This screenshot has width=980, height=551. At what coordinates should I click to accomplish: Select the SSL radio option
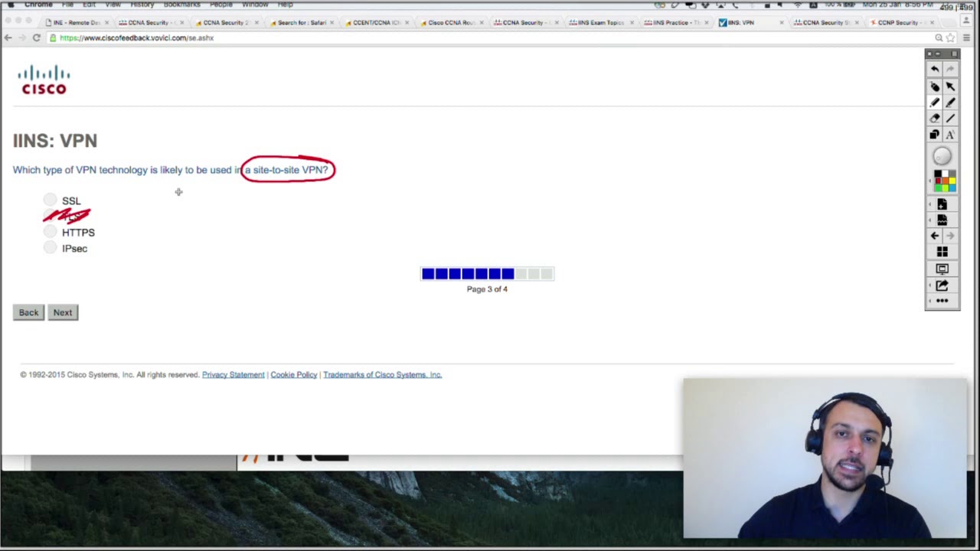tap(51, 201)
